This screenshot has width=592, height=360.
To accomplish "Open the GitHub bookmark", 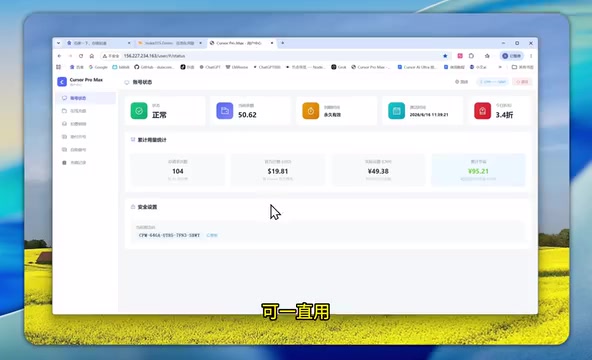I will point(154,67).
